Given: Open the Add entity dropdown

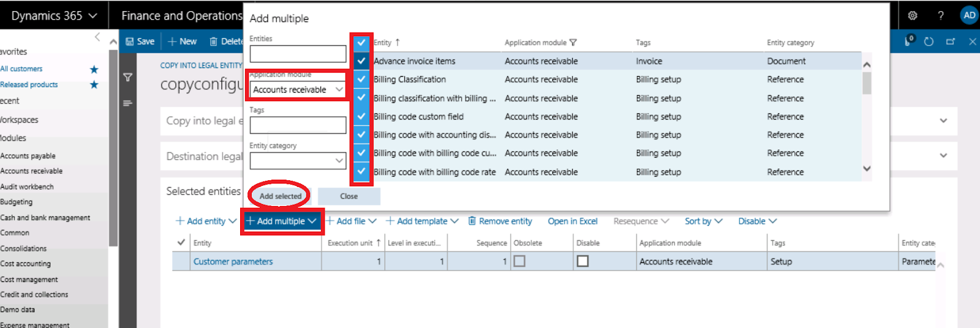Looking at the screenshot, I should coord(206,221).
